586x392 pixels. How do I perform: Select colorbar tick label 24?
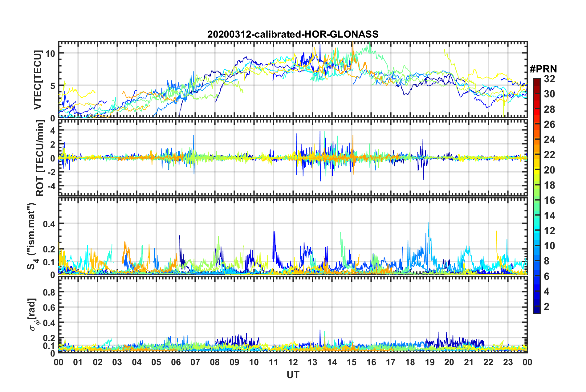549,140
